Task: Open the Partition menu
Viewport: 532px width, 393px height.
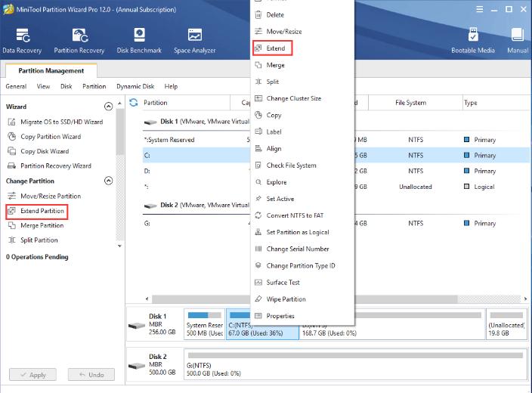Action: pos(94,86)
